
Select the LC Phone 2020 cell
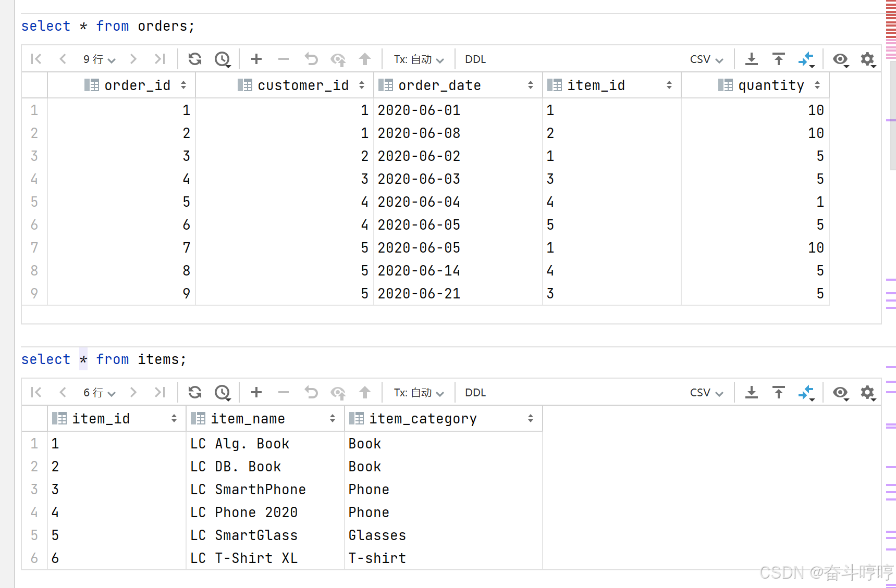(265, 512)
